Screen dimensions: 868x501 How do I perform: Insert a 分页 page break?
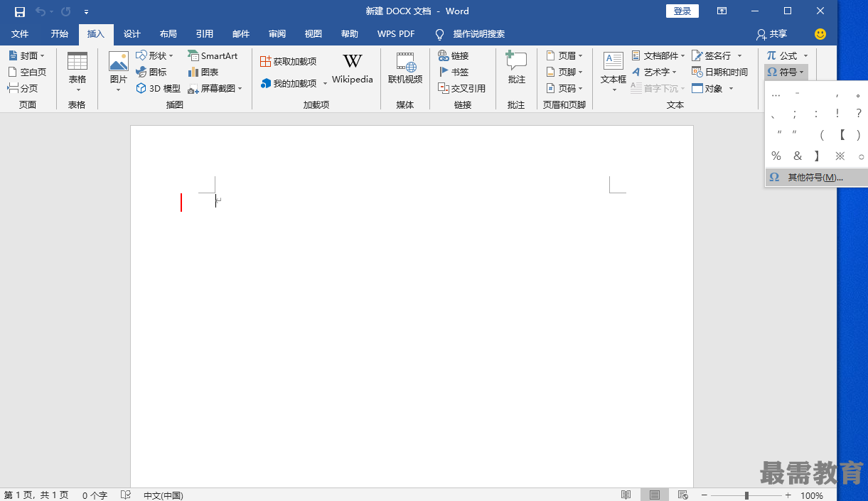coord(23,88)
